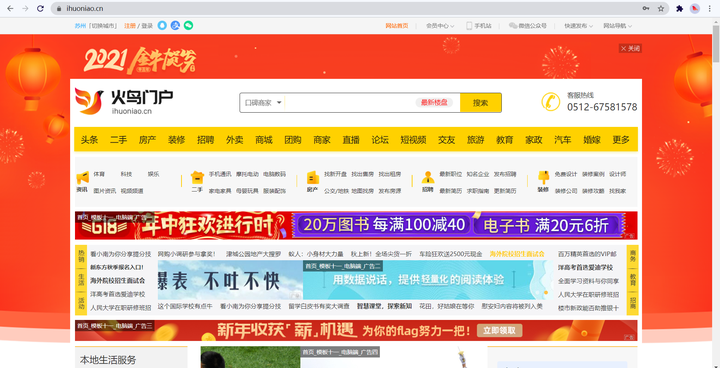Open the 房产 item in the yellow navigation
Screen dimensions: 720x368
click(x=147, y=140)
